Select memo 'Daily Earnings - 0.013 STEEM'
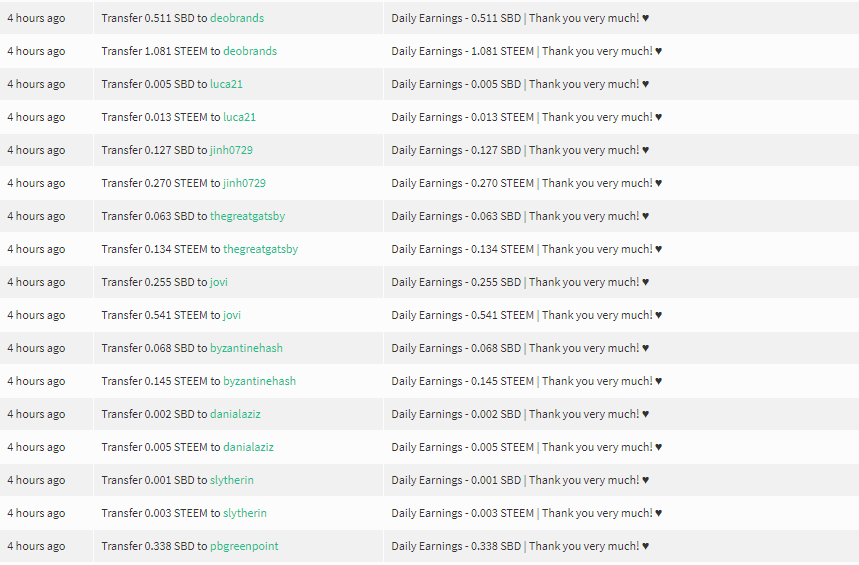This screenshot has height=565, width=859. coord(462,117)
